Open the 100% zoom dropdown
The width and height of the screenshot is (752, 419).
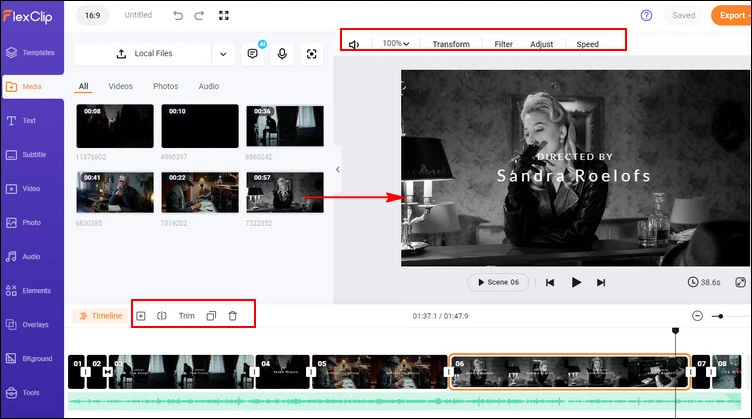tap(396, 44)
